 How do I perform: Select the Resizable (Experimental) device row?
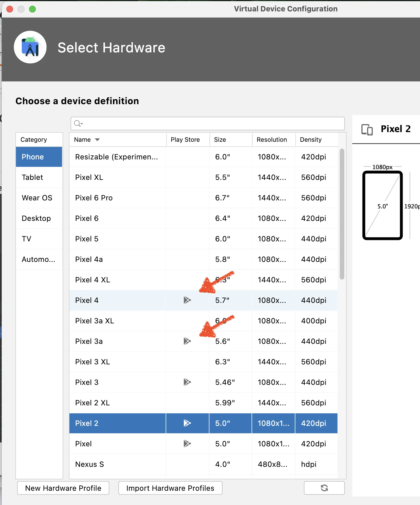203,157
